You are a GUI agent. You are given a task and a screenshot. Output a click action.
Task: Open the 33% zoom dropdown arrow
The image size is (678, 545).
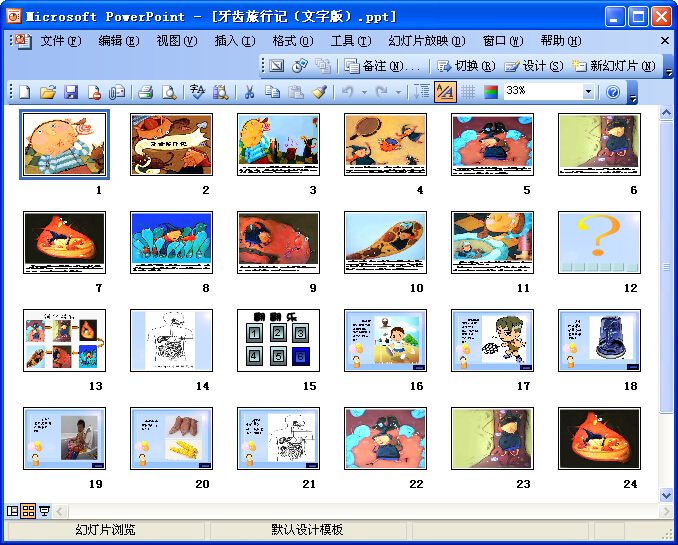click(x=588, y=92)
